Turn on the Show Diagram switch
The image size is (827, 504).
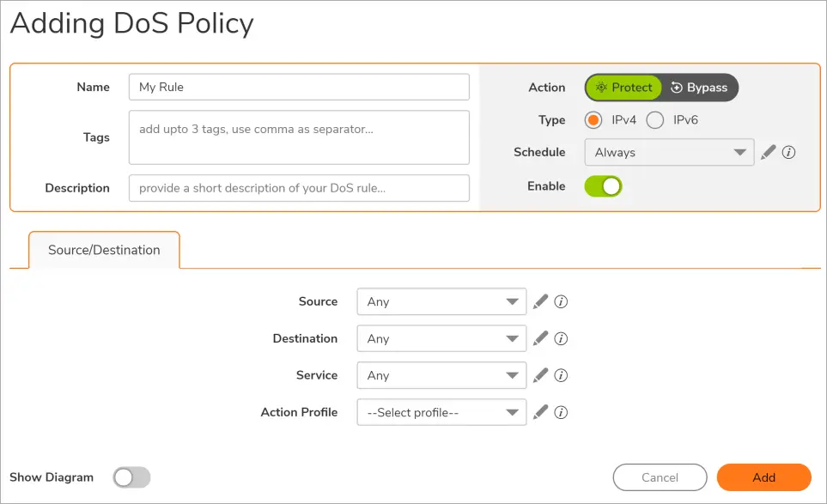tap(131, 477)
